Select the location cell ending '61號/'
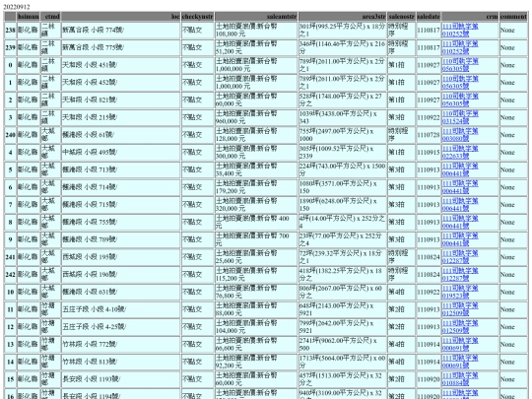The height and width of the screenshot is (399, 532). (x=120, y=135)
